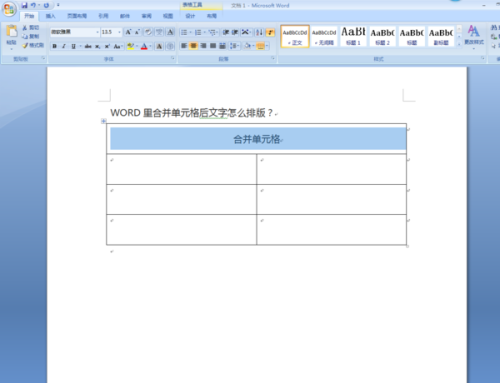Image resolution: width=500 pixels, height=383 pixels.
Task: Grow font size with the large A
Action: [128, 32]
